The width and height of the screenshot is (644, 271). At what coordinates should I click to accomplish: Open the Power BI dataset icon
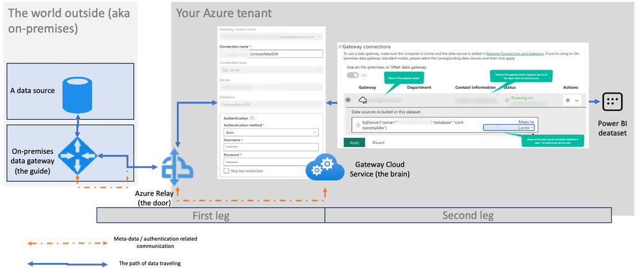(612, 101)
